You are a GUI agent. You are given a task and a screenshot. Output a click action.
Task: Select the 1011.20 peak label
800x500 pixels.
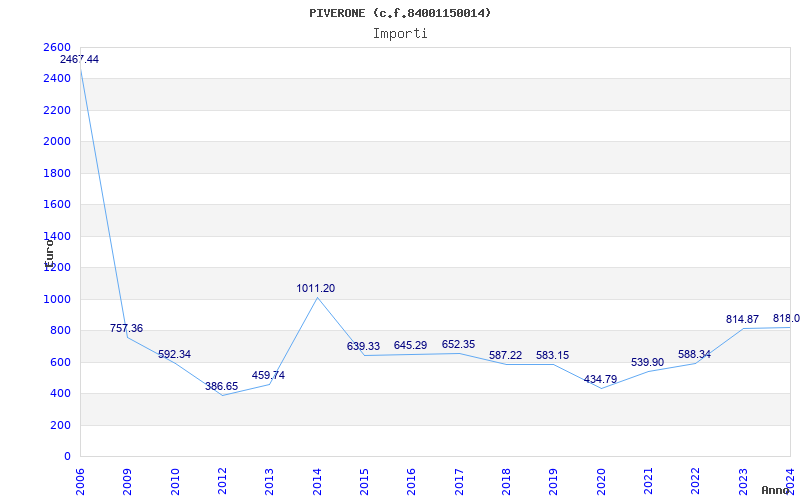tap(316, 288)
